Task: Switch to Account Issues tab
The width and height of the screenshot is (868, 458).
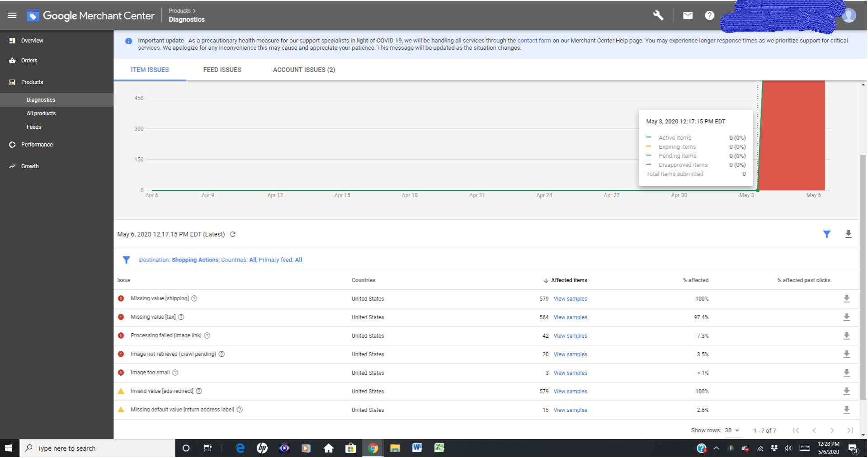Action: click(x=304, y=70)
